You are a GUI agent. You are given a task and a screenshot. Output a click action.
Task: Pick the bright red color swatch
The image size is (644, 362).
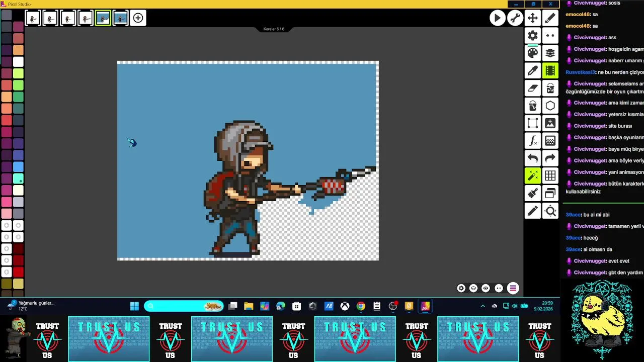pos(18,272)
